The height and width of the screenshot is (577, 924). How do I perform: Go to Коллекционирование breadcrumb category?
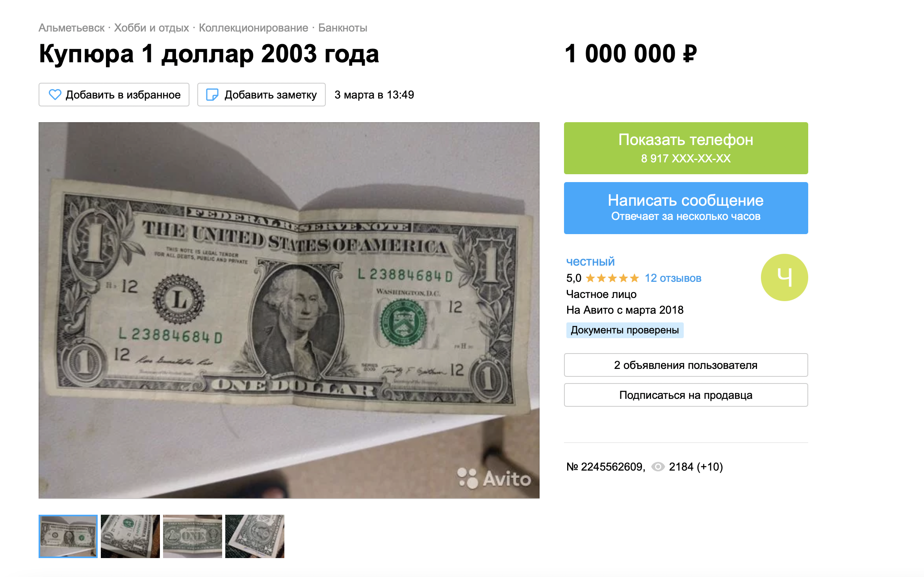click(253, 28)
